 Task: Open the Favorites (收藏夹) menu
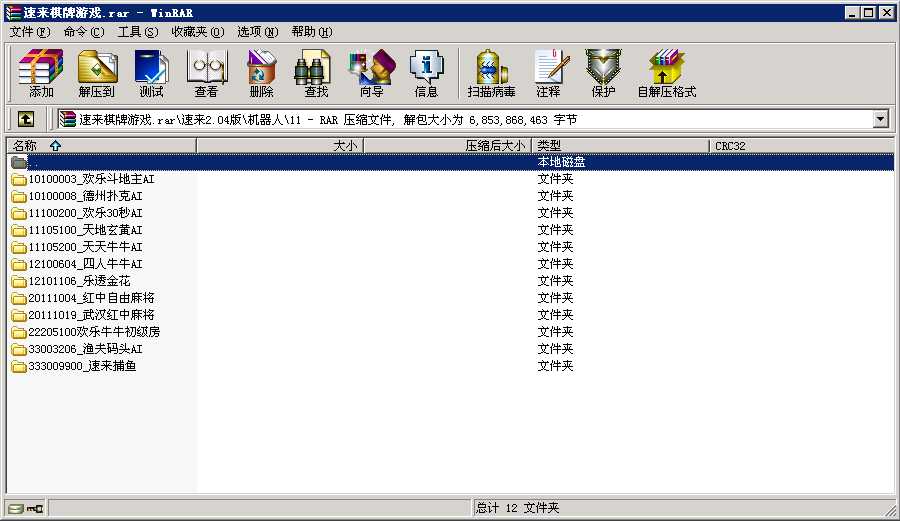click(198, 32)
